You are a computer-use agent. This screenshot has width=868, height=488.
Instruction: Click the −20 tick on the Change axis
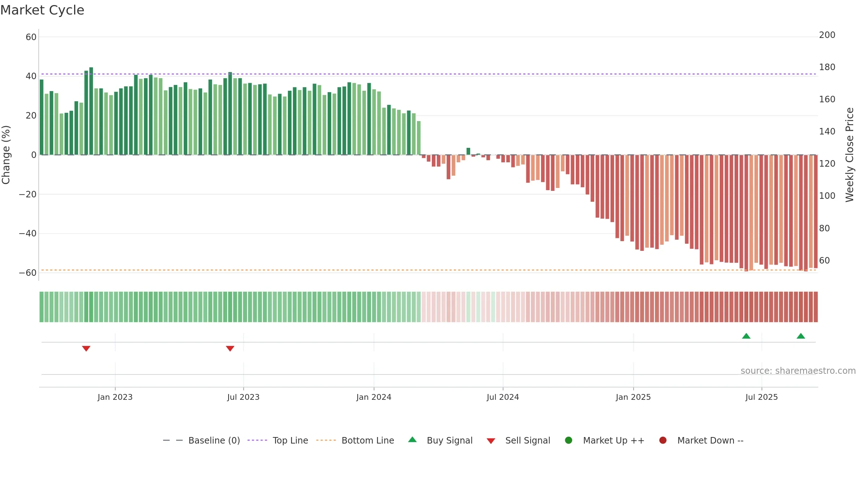pos(28,194)
